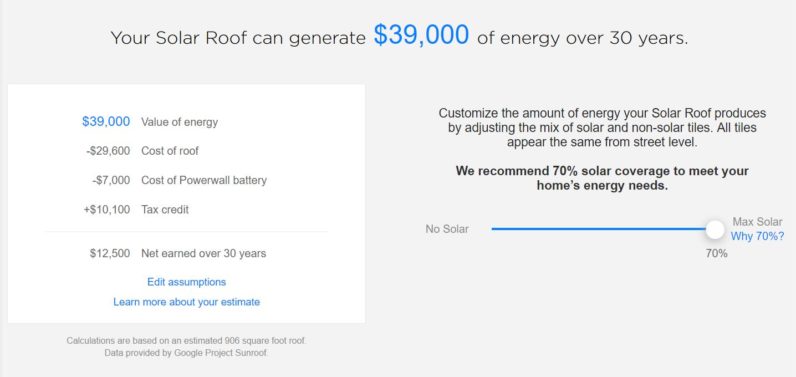The width and height of the screenshot is (796, 377).
Task: Click the Max Solar slider label
Action: (757, 222)
